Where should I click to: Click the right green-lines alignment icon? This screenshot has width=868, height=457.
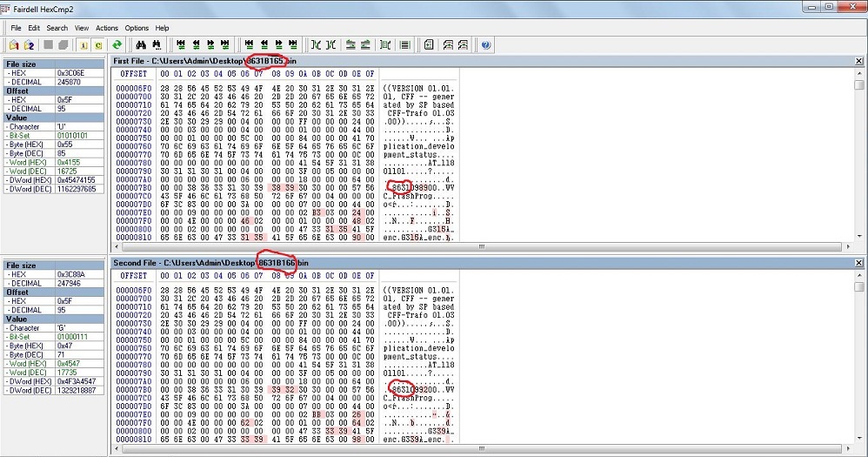366,45
